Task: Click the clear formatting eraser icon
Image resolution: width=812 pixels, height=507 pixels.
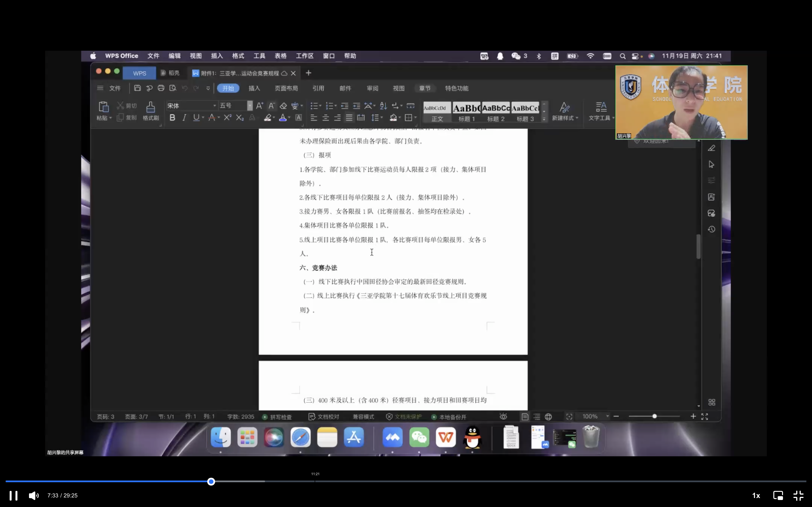Action: coord(283,106)
